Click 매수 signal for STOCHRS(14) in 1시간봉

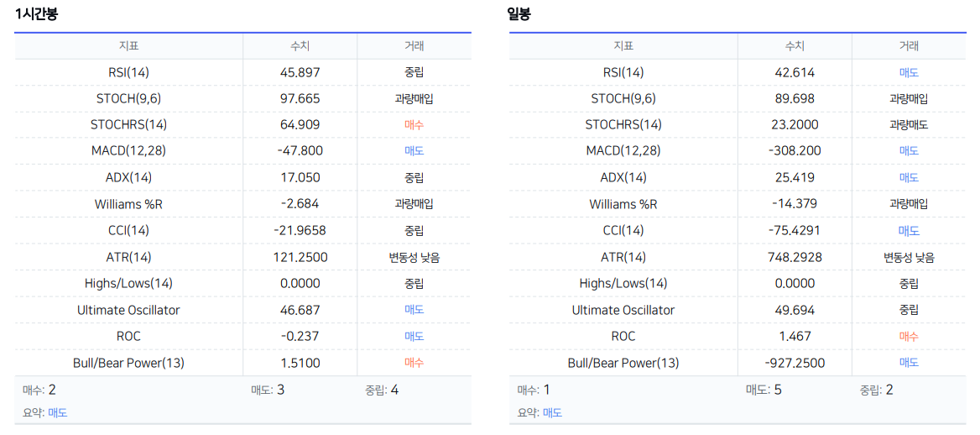click(414, 125)
